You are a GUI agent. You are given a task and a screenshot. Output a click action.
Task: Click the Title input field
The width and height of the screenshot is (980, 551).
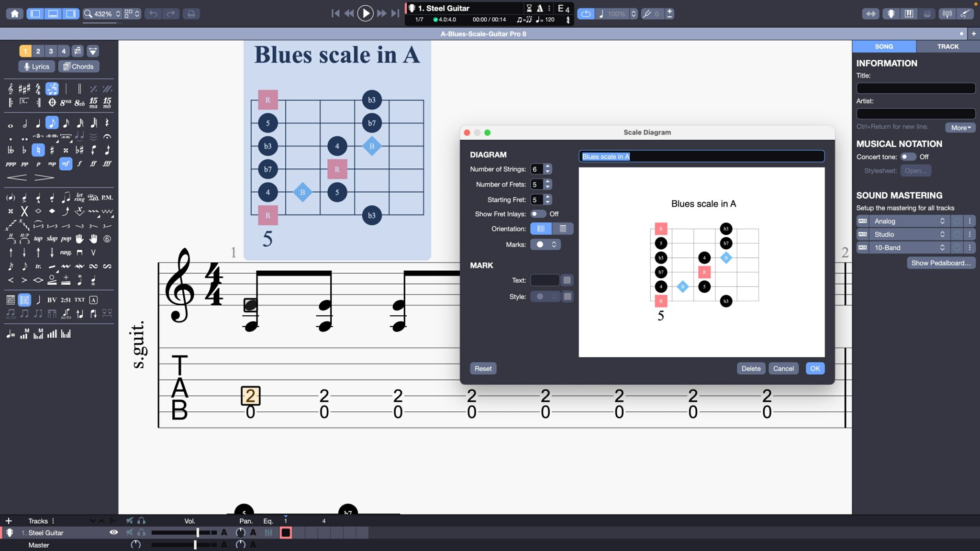pos(915,88)
